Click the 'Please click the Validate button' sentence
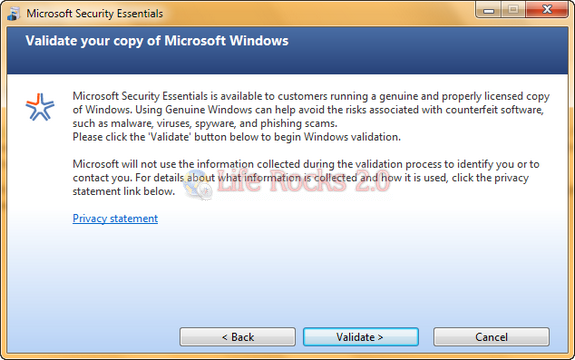Image resolution: width=575 pixels, height=360 pixels. tap(237, 137)
